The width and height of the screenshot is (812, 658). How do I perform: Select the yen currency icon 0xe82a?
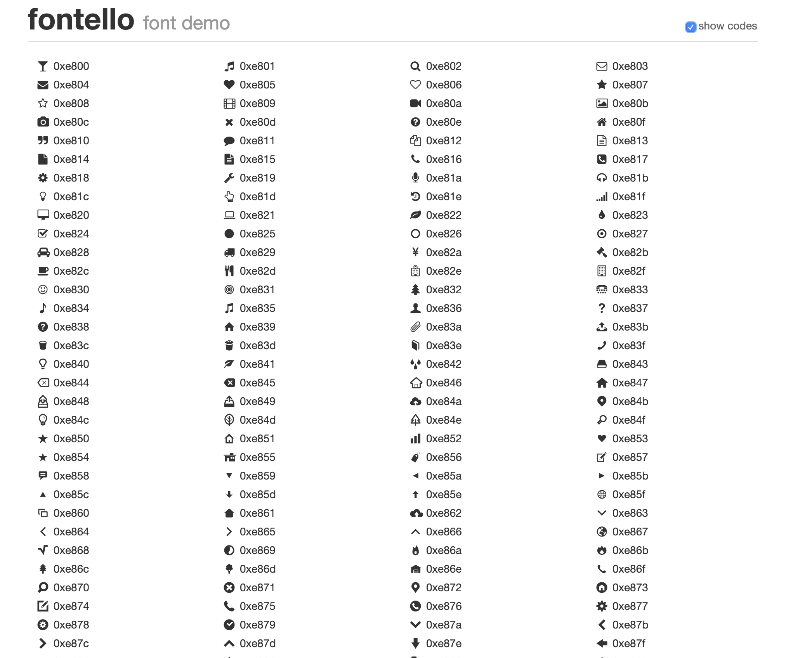coord(415,253)
